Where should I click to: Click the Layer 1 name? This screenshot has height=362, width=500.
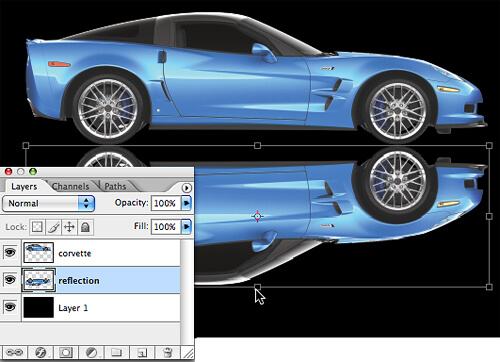[73, 308]
